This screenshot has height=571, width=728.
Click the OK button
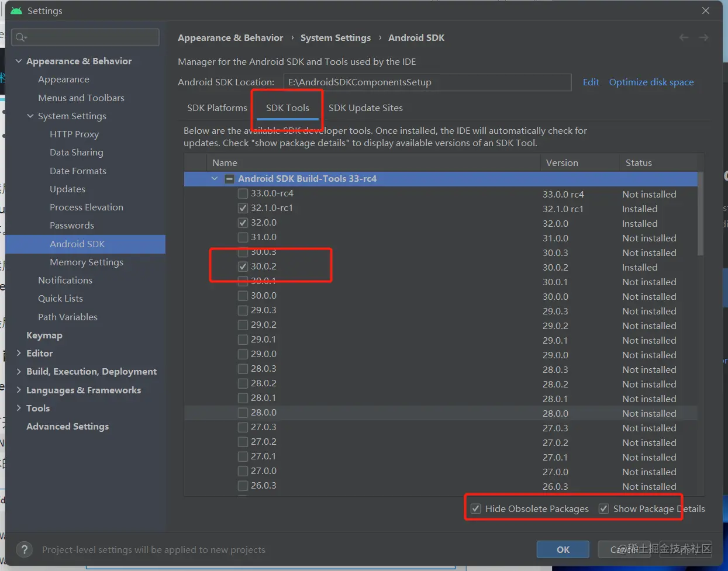563,549
